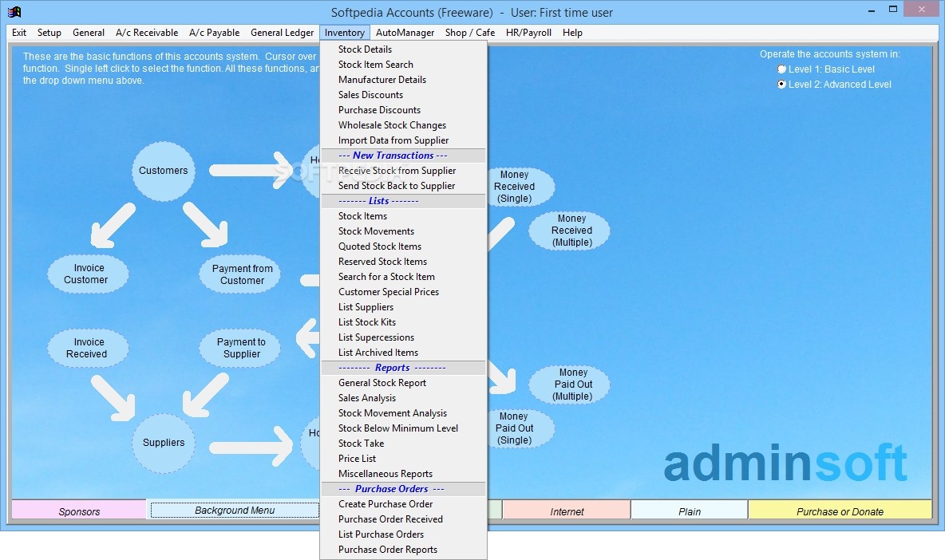Open the Purchase or Donate tab
The width and height of the screenshot is (945, 560).
click(840, 511)
